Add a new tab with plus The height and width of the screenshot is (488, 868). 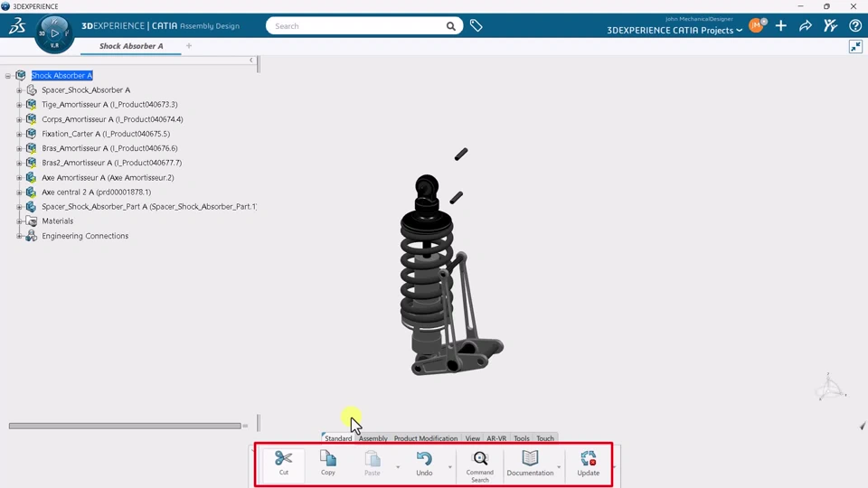[189, 46]
